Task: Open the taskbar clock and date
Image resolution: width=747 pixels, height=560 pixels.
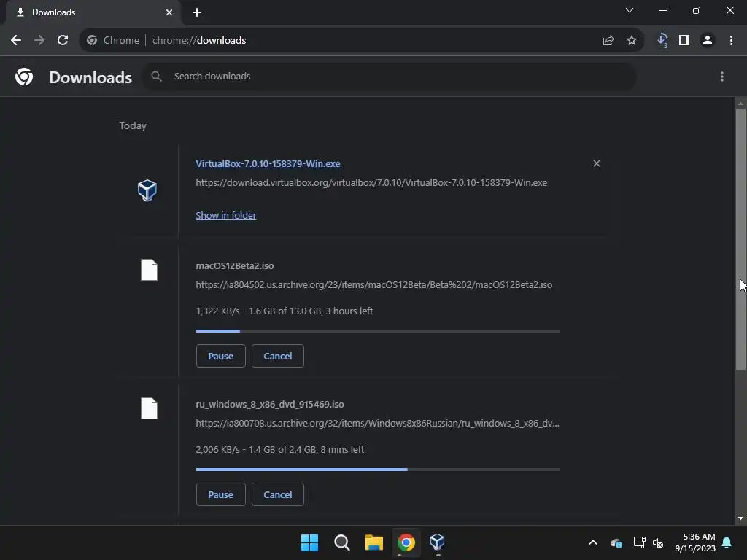Action: [x=695, y=542]
